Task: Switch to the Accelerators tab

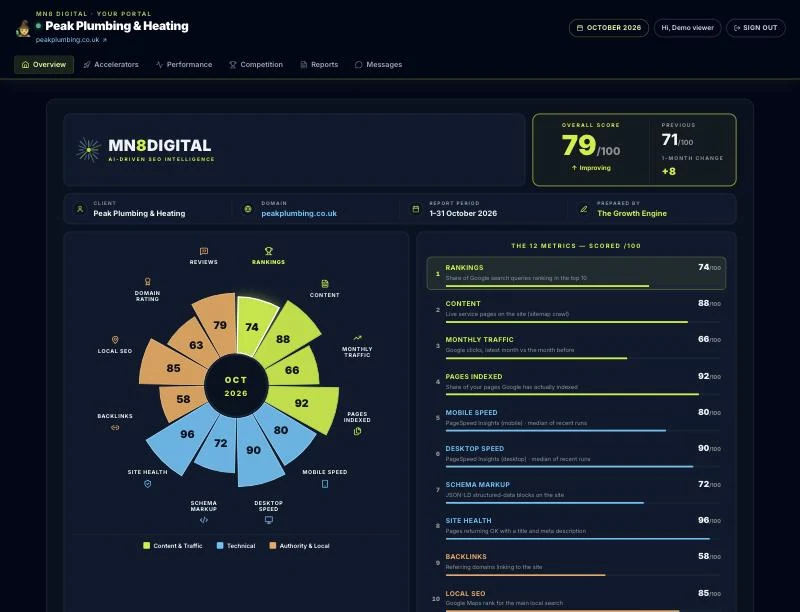Action: pyautogui.click(x=111, y=65)
